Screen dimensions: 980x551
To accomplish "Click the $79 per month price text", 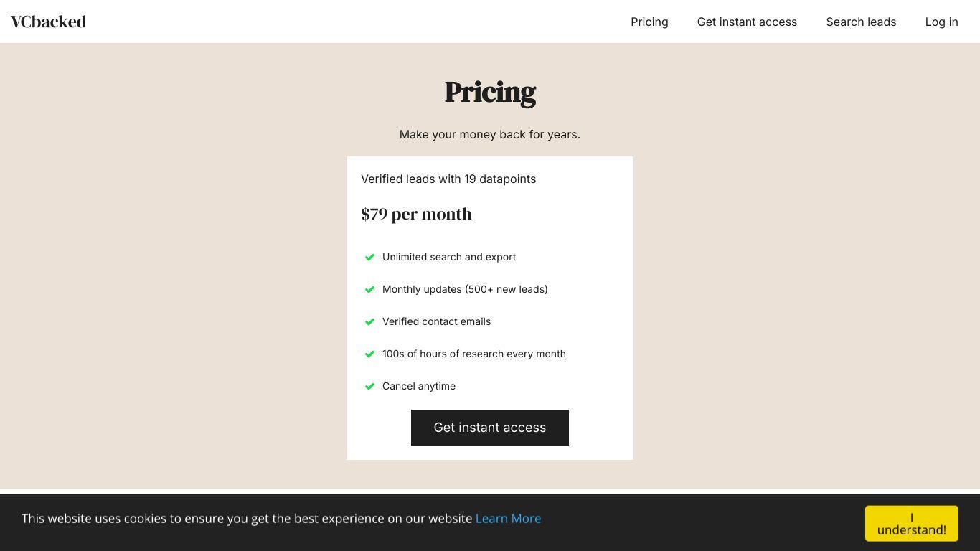I will [x=416, y=214].
